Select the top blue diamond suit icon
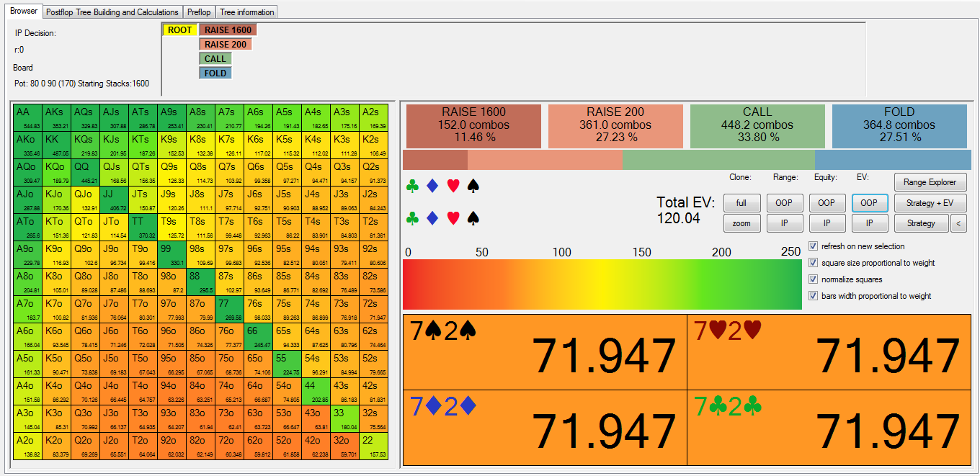The height and width of the screenshot is (476, 980). 432,187
